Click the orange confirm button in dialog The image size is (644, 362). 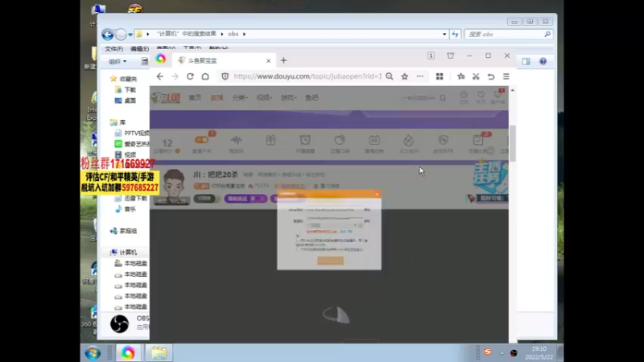click(x=330, y=260)
